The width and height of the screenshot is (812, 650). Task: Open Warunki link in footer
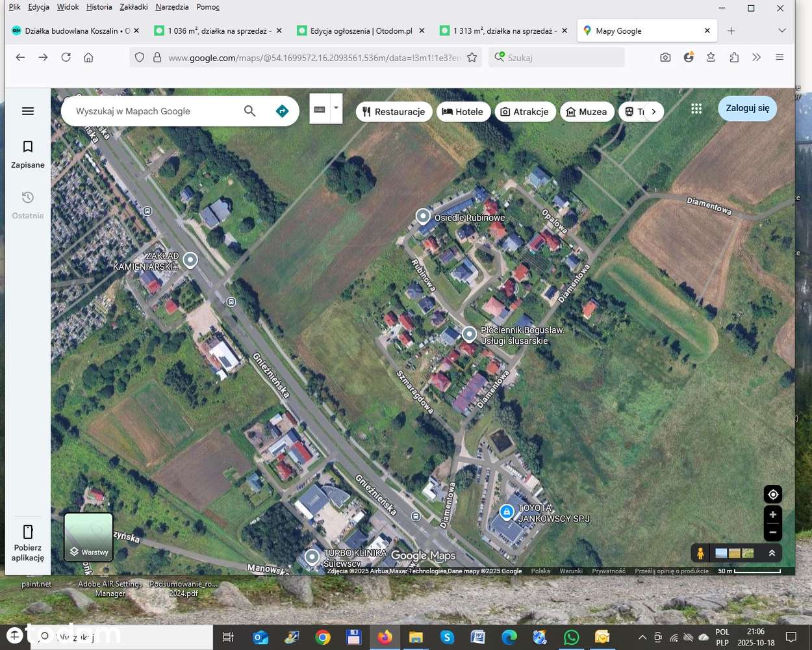pos(571,571)
